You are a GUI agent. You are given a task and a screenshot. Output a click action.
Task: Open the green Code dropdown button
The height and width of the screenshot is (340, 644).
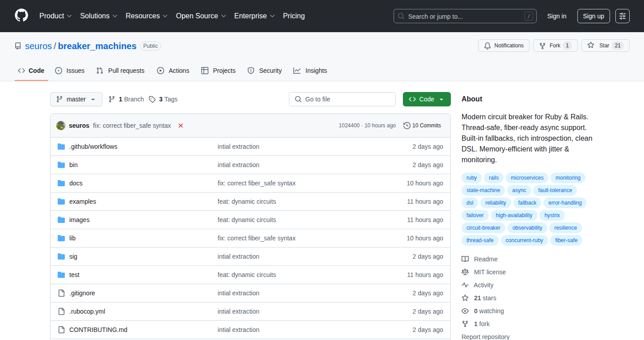(x=427, y=99)
